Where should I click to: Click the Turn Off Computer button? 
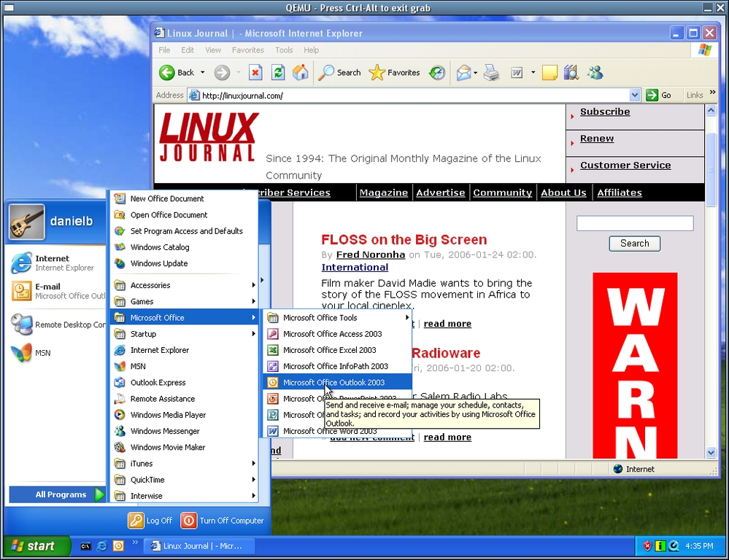(223, 521)
